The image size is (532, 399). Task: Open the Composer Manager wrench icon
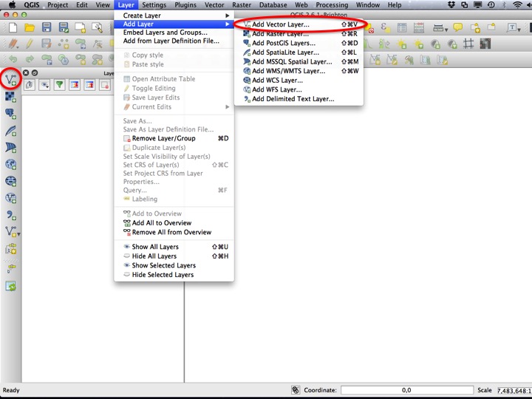97,27
